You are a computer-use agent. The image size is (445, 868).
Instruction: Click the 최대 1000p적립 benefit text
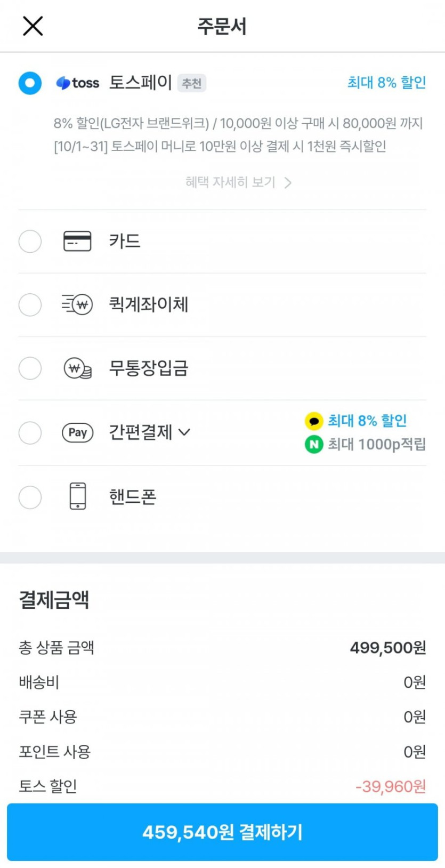376,444
